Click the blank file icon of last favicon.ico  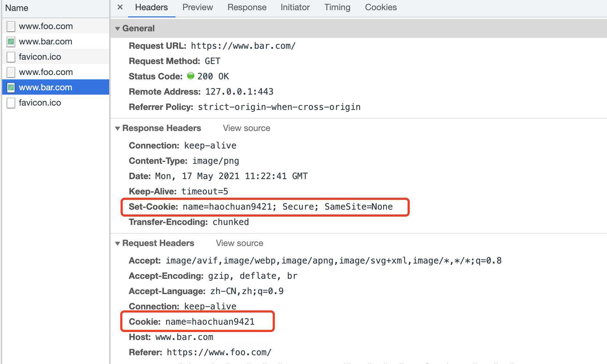(11, 103)
